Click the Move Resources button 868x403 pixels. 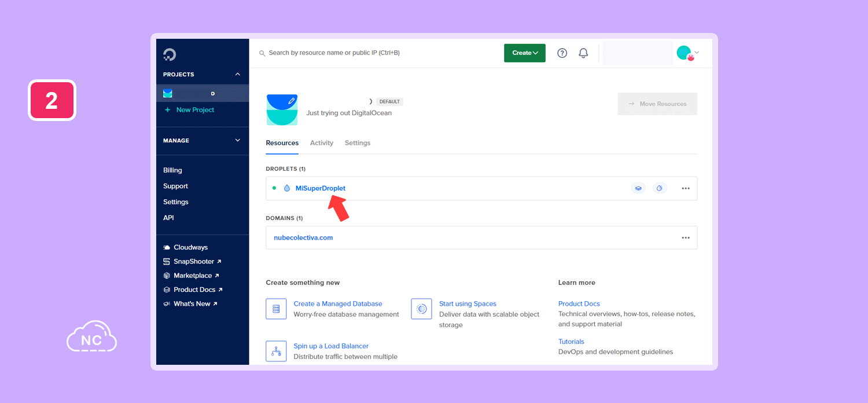click(x=657, y=104)
